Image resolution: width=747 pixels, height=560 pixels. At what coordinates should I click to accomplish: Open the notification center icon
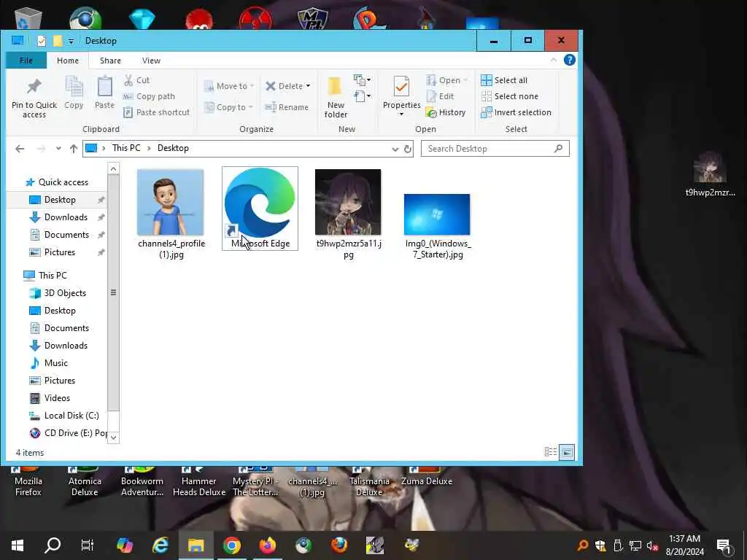(x=724, y=546)
